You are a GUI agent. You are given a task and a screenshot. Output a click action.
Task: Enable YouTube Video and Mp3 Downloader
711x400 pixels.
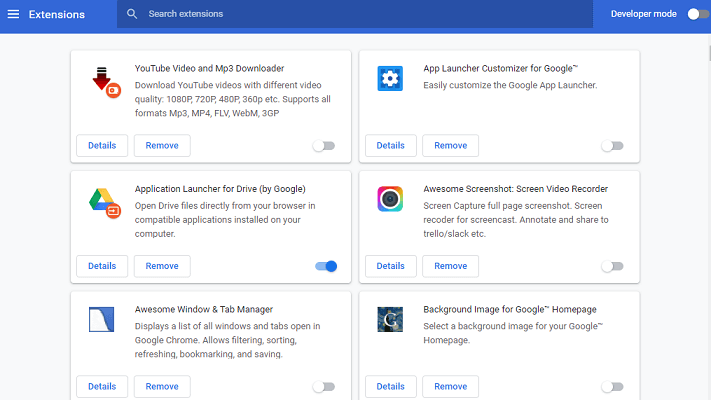[x=324, y=146]
